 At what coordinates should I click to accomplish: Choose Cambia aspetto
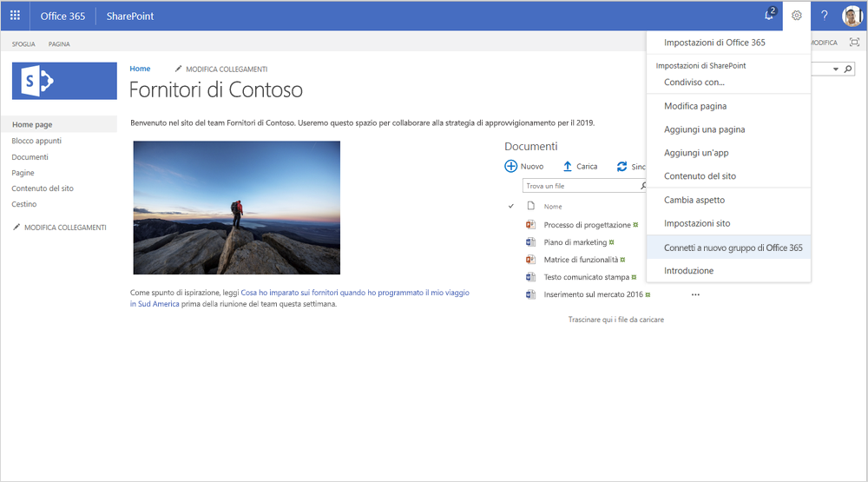coord(694,200)
